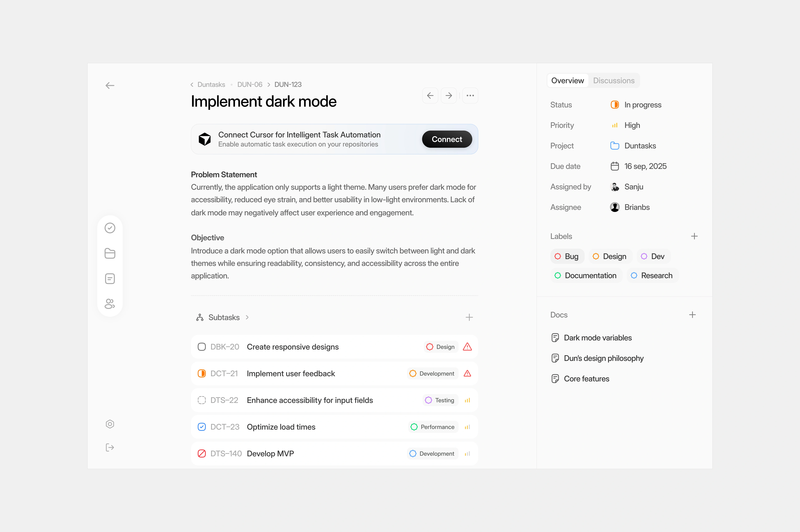This screenshot has height=532, width=800.
Task: Change the High priority value
Action: click(x=632, y=125)
